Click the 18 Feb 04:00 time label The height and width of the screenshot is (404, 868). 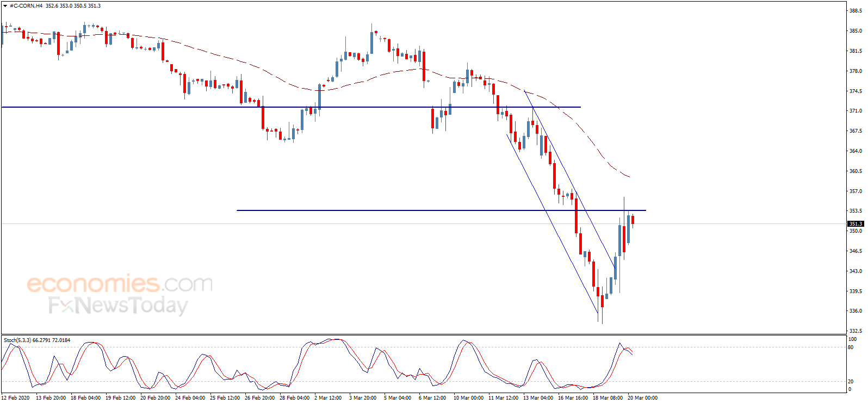pos(85,398)
